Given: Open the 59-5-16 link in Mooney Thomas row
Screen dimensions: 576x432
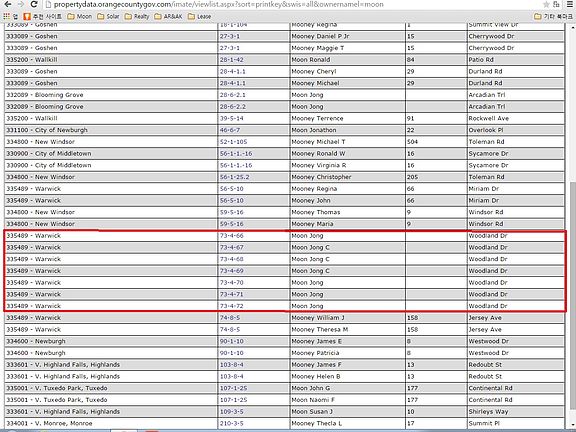Looking at the screenshot, I should [231, 212].
